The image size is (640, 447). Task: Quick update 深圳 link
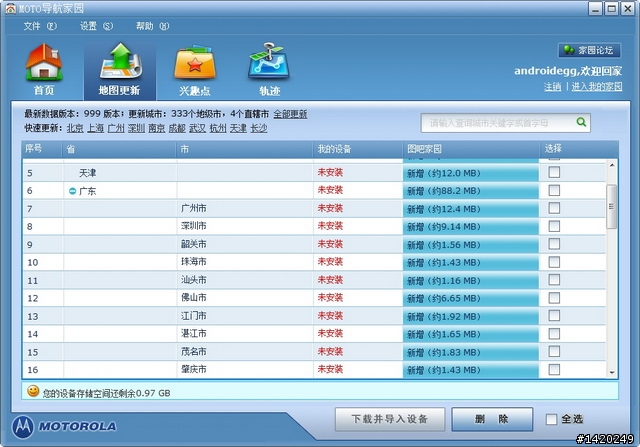[x=136, y=128]
